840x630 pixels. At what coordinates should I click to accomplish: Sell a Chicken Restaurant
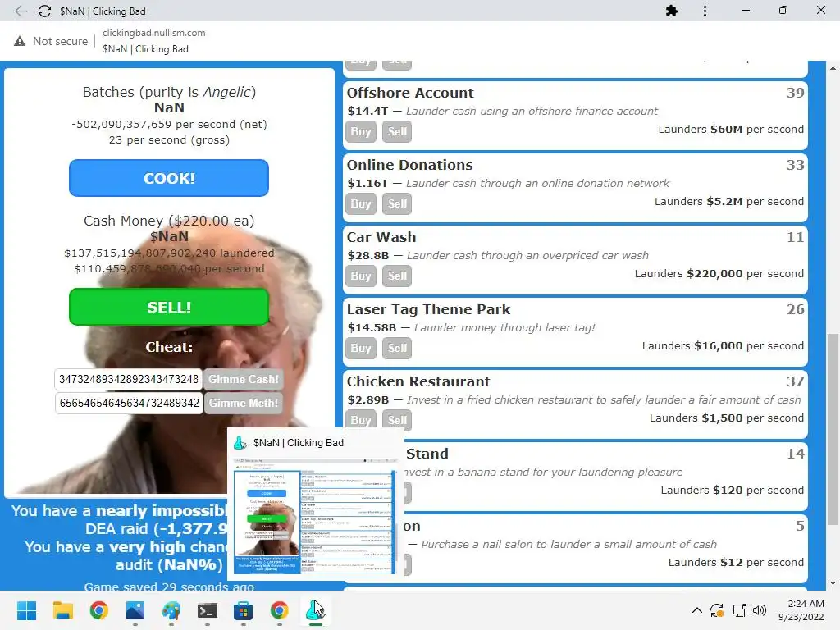click(397, 420)
